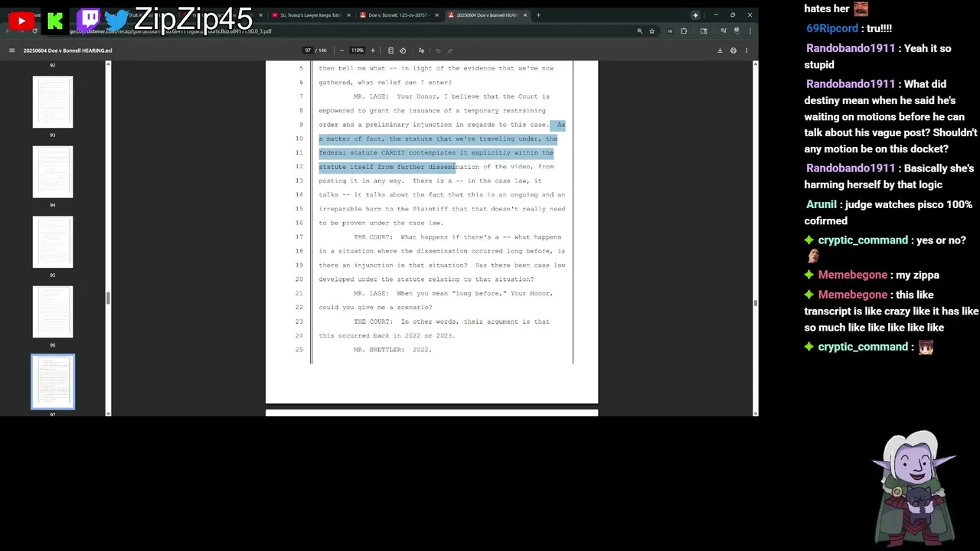Click the PDF undo arrow
This screenshot has height=551, width=980.
438,51
